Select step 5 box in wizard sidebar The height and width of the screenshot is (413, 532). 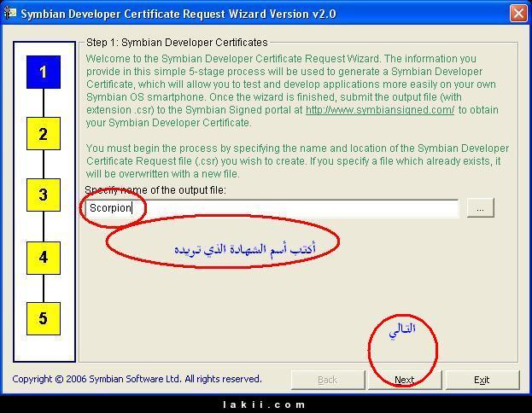point(44,318)
